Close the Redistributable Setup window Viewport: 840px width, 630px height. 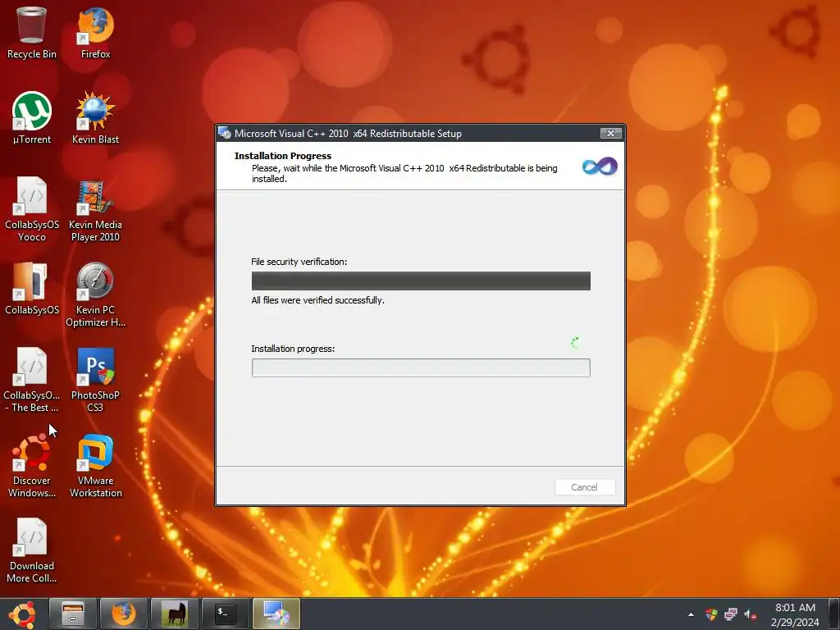(610, 134)
